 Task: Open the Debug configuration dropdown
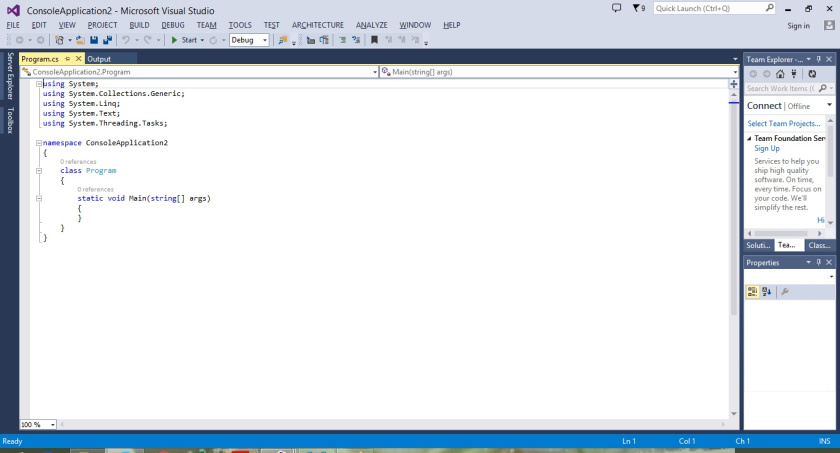click(x=249, y=40)
